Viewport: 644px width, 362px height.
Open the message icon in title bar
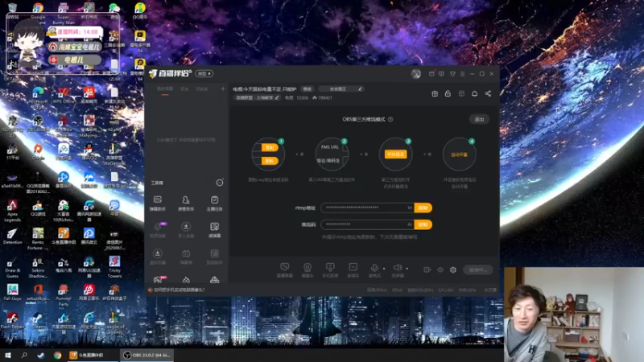[x=441, y=74]
